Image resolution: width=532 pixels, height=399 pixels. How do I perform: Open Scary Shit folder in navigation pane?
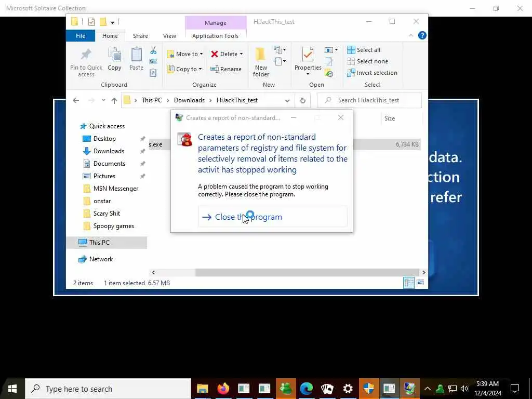(x=107, y=214)
